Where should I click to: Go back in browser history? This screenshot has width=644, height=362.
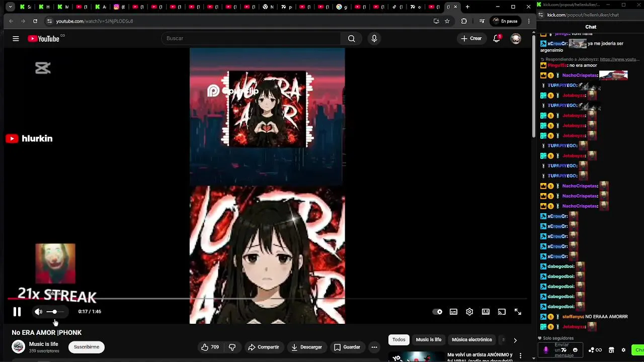[11, 21]
